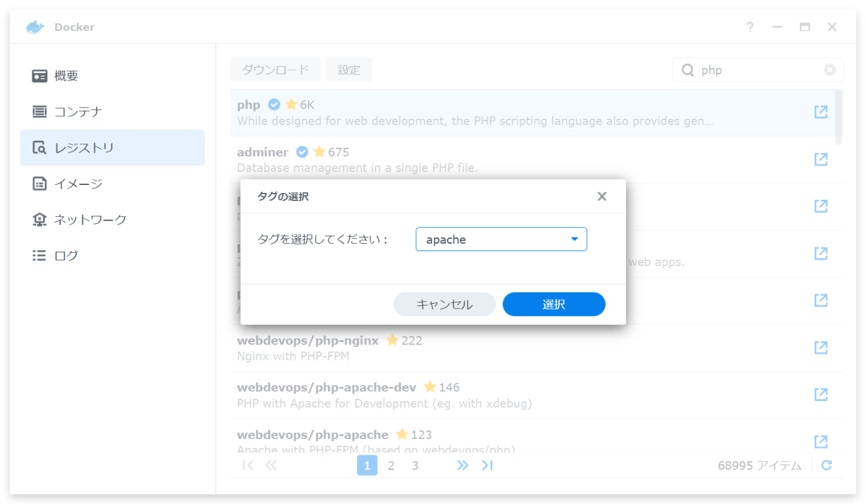Click the ダウンロード button
The height and width of the screenshot is (504, 866).
coord(275,70)
